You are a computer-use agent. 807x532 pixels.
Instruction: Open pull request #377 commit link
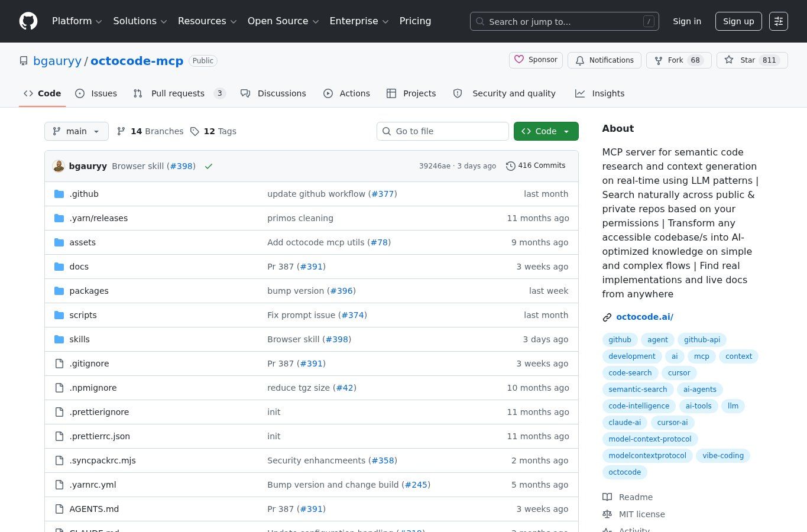click(383, 194)
